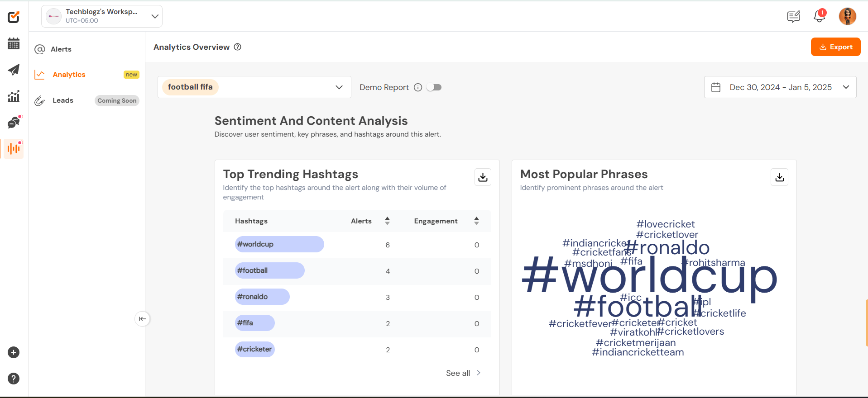Click #cricketlover in the word cloud

667,235
